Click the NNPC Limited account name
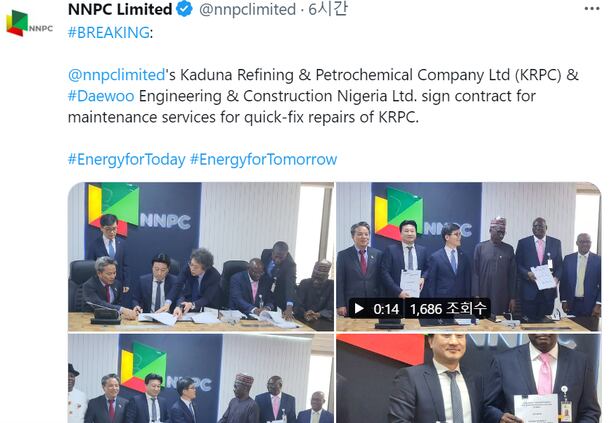 (x=120, y=9)
